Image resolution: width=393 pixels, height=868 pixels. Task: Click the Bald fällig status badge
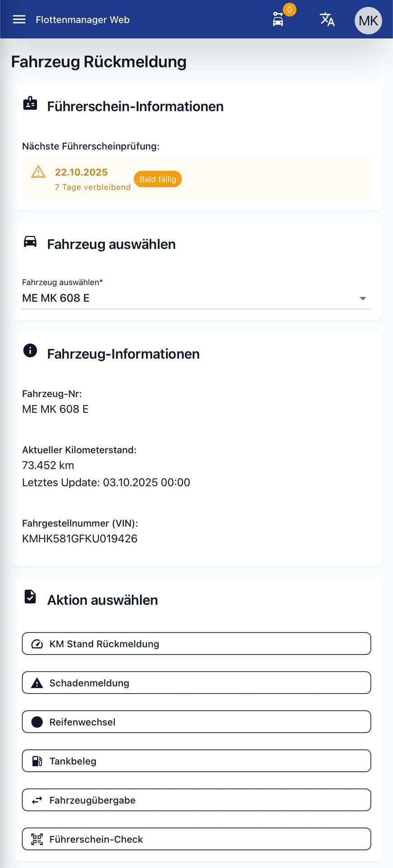coord(158,179)
